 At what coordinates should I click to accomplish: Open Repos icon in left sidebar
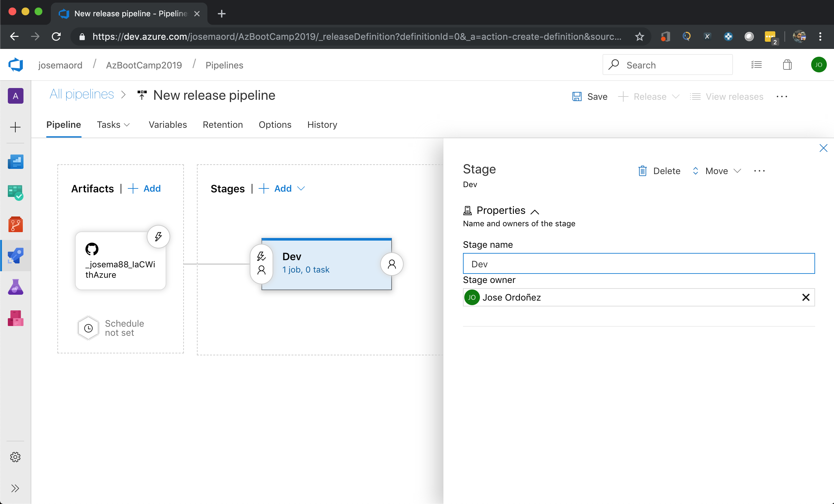tap(15, 224)
